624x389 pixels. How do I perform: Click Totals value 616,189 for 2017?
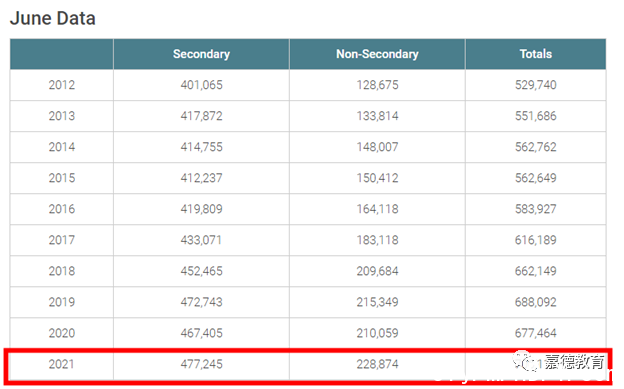pos(536,240)
